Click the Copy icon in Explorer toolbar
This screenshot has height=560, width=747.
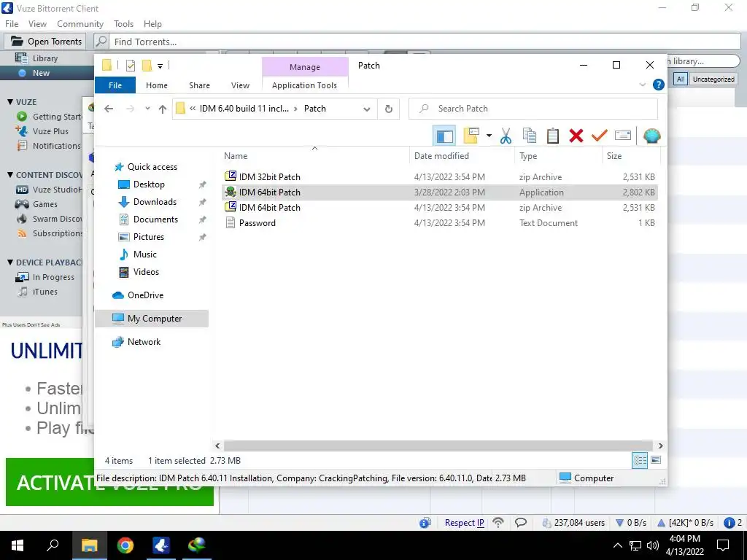coord(530,136)
